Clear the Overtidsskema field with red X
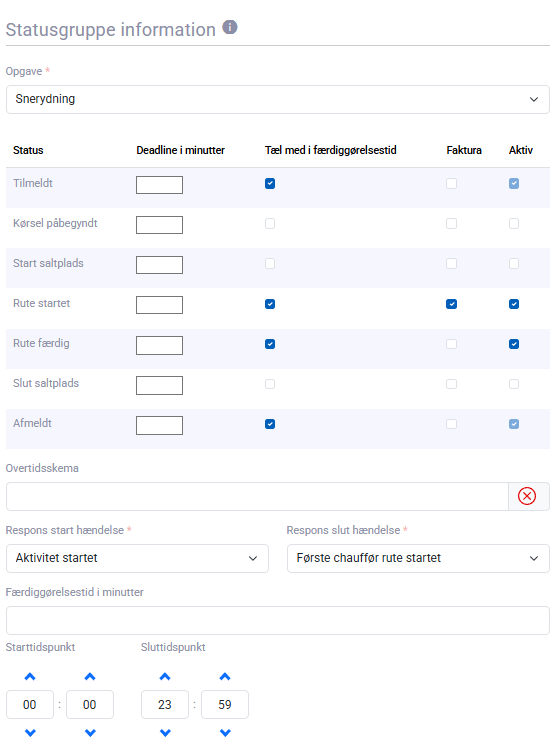Screen dimensions: 556x755 pyautogui.click(x=527, y=496)
